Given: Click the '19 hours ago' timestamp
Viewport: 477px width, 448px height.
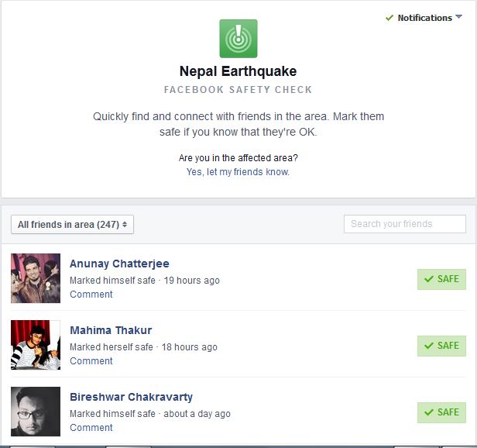Looking at the screenshot, I should click(191, 281).
